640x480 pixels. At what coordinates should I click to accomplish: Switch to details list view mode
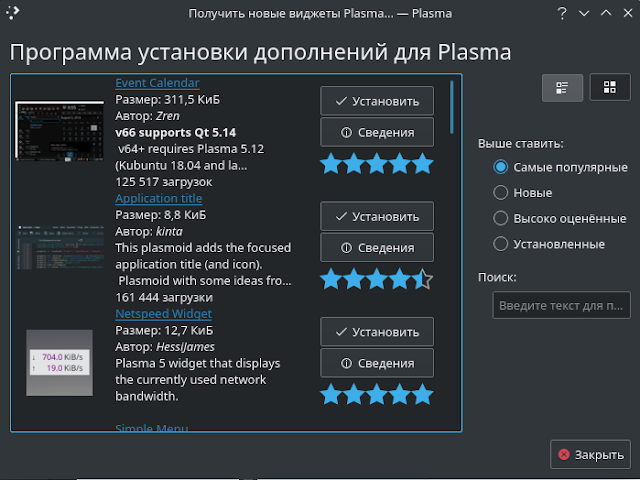[562, 87]
